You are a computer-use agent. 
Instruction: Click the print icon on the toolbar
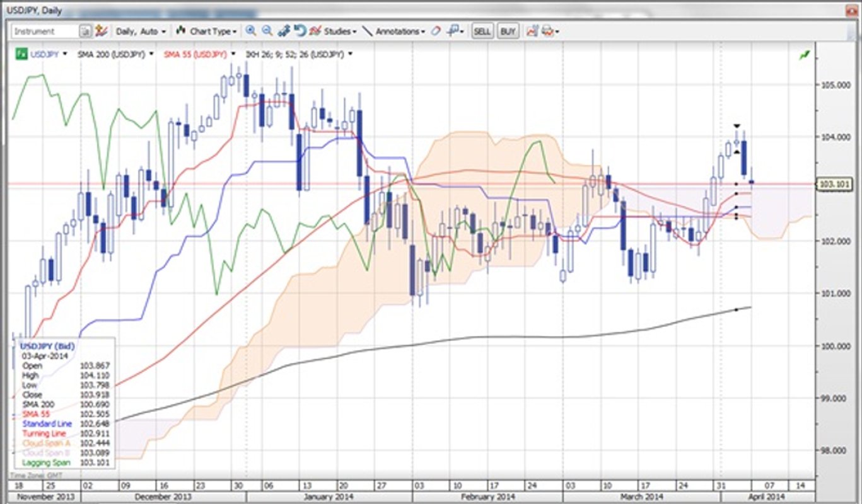pyautogui.click(x=546, y=30)
